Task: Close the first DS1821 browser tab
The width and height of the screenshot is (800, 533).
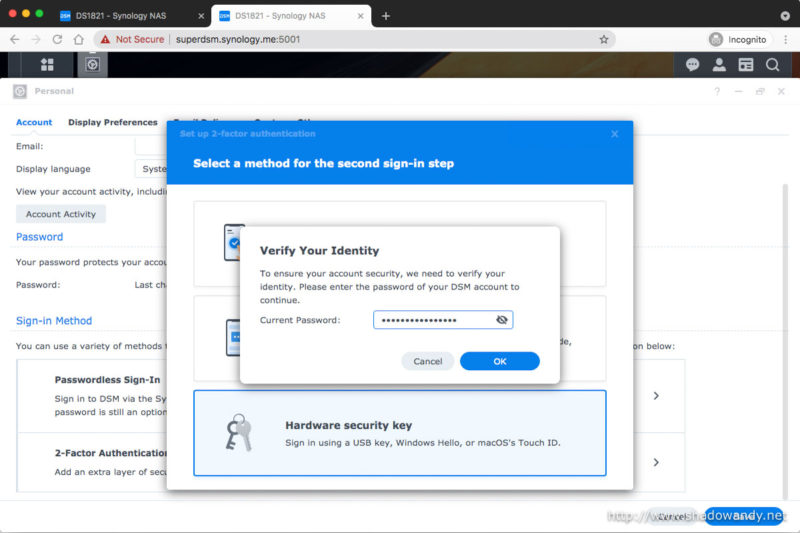Action: point(201,16)
